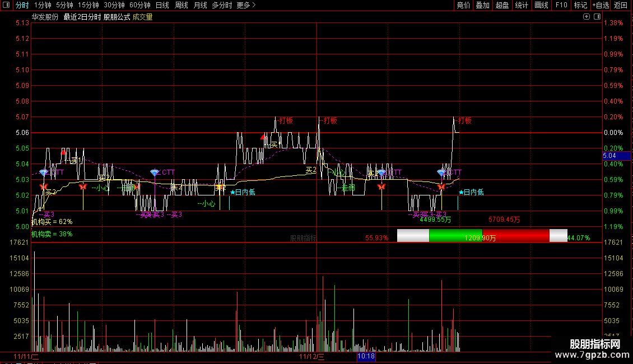Activate the 画线 drawing tool button
The height and width of the screenshot is (364, 633).
541,5
